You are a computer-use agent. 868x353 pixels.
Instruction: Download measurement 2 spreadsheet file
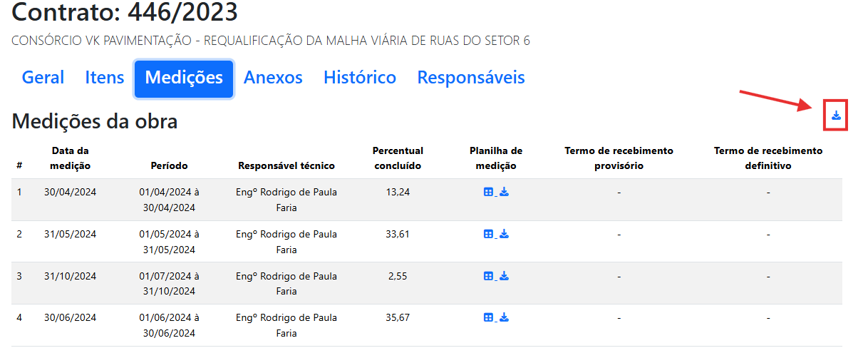(x=504, y=234)
